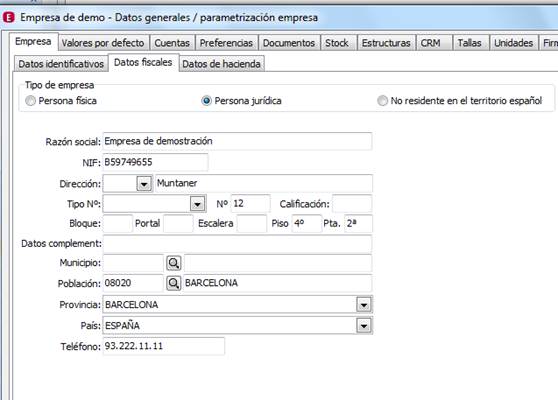Open the Unidades tab
Viewport: 558px width, 400px height.
[514, 43]
